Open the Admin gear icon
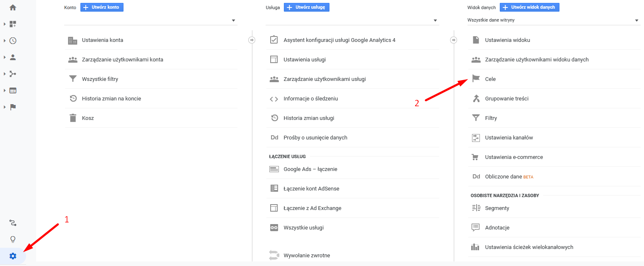This screenshot has width=644, height=266. point(13,256)
